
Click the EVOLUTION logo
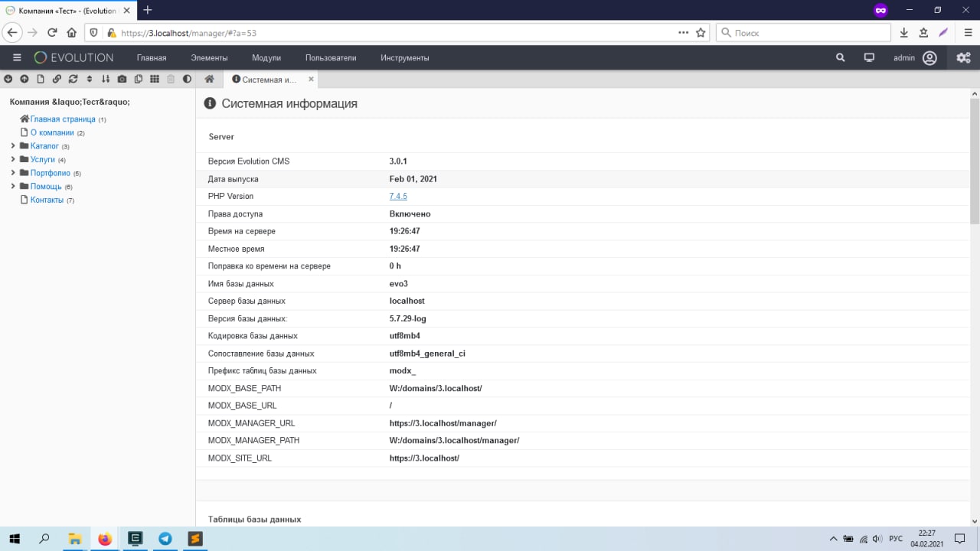point(74,57)
